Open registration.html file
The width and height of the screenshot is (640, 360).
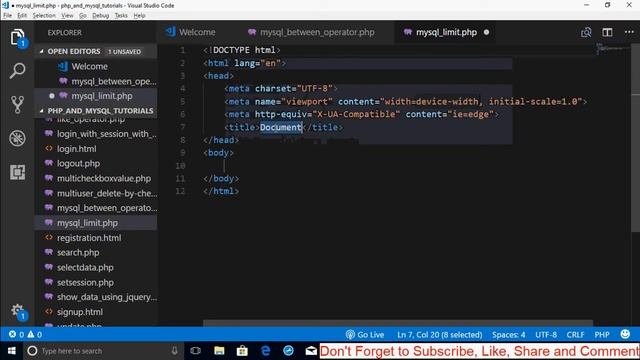tap(96, 238)
